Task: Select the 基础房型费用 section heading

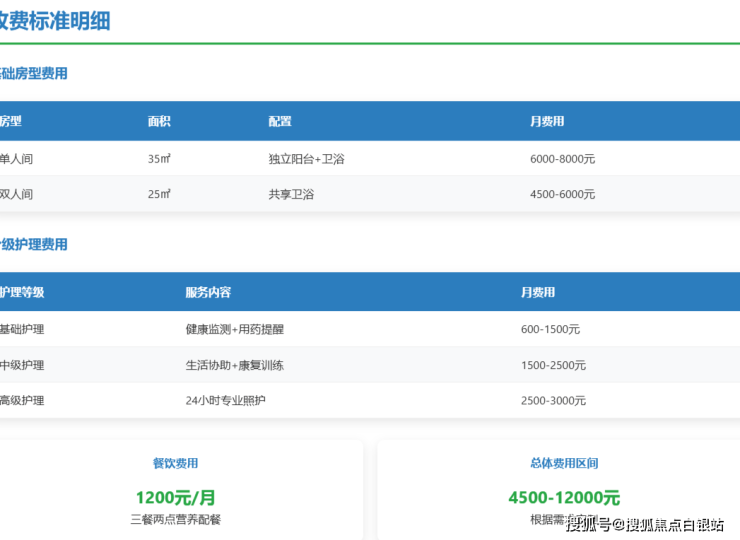Action: pyautogui.click(x=33, y=74)
